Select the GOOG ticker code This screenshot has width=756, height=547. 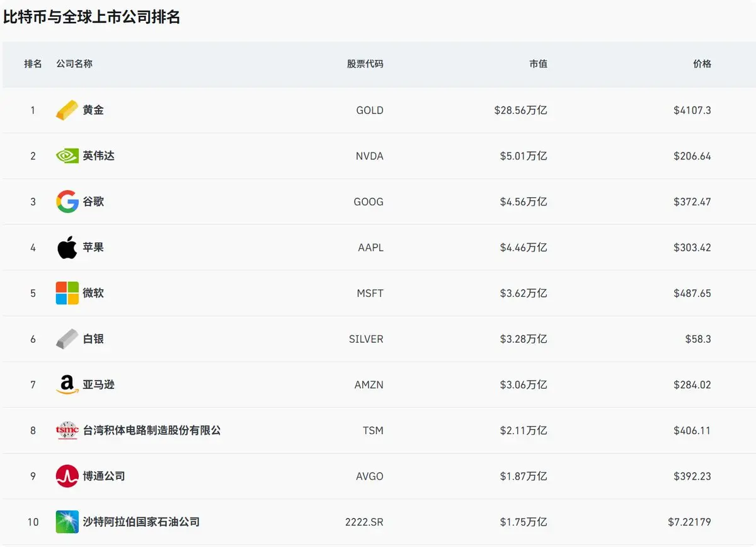[x=369, y=202]
